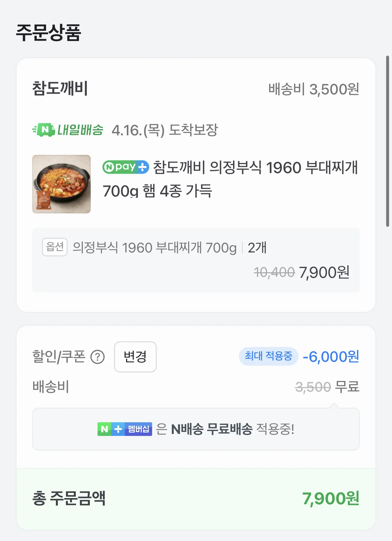
Task: Click the Npay plus badge icon
Action: [125, 167]
